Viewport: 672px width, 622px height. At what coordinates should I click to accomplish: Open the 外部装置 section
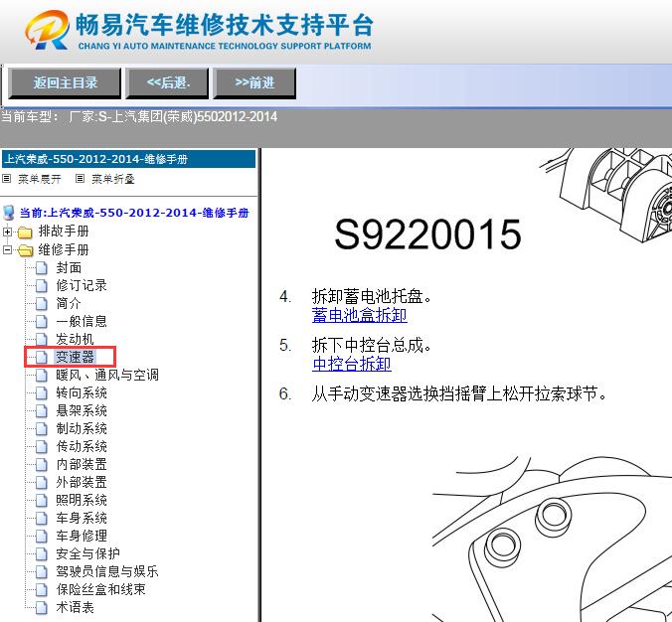[x=82, y=482]
